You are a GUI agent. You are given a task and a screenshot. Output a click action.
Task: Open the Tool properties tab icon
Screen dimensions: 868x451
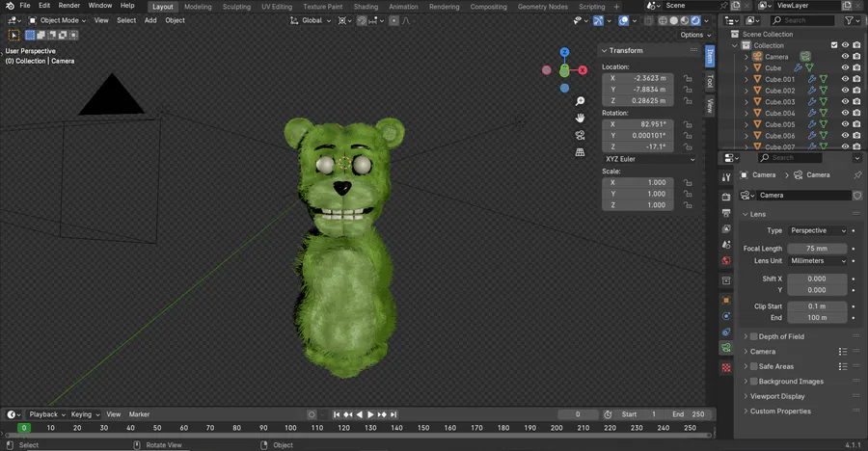(x=726, y=177)
